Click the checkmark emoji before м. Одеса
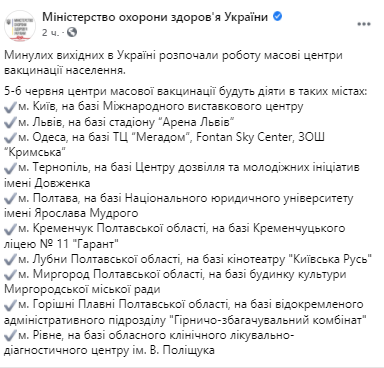The width and height of the screenshot is (384, 368). pyautogui.click(x=10, y=138)
